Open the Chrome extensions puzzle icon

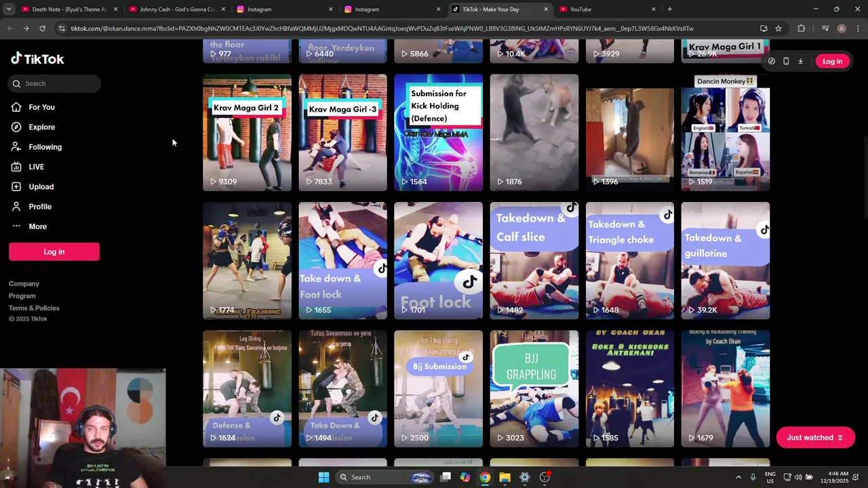(x=802, y=28)
